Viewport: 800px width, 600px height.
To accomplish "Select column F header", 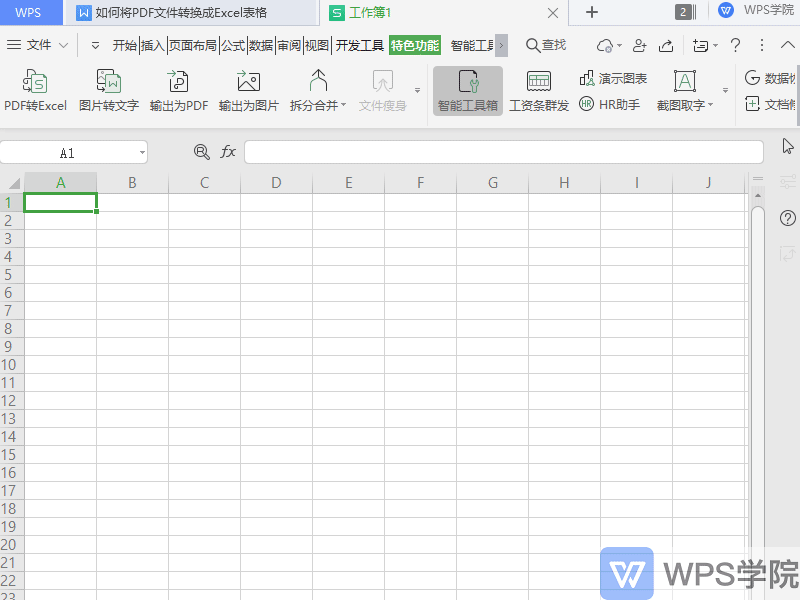I will (x=420, y=183).
